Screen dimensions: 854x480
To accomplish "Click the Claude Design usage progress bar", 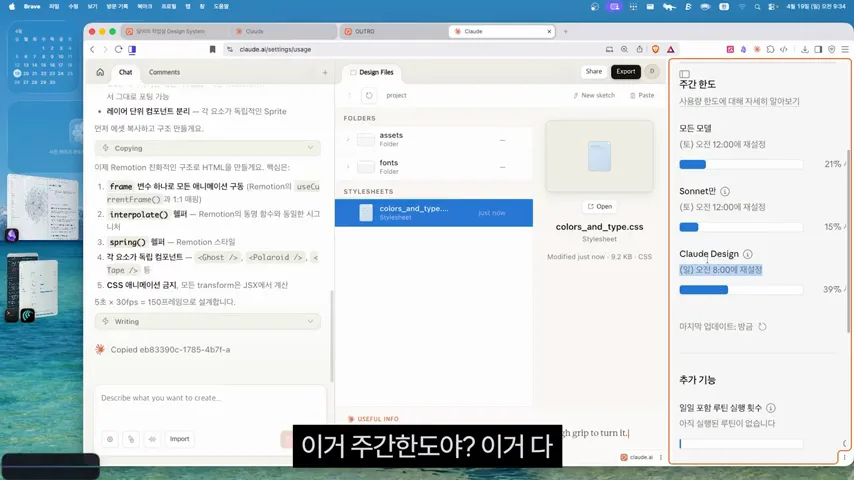I will [741, 289].
